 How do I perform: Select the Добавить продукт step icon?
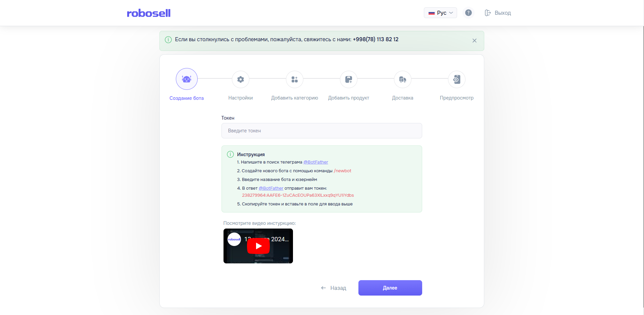349,79
